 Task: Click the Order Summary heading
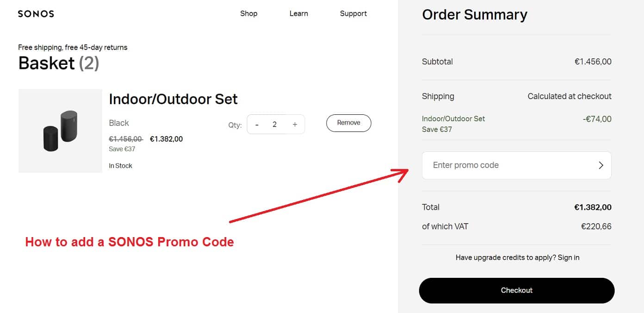tap(474, 14)
